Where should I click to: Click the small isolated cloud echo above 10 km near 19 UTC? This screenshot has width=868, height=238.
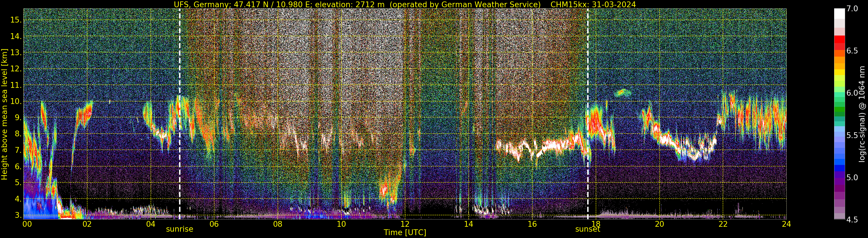[x=622, y=93]
